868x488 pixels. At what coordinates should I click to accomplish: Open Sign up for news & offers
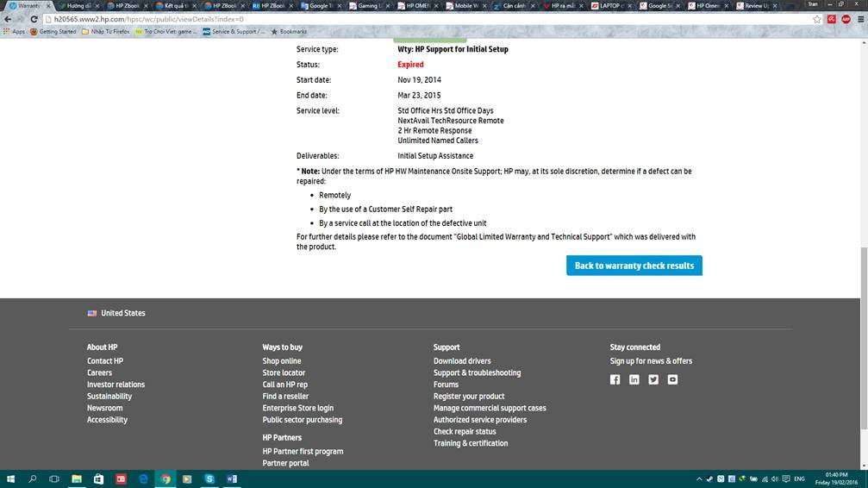pos(651,360)
